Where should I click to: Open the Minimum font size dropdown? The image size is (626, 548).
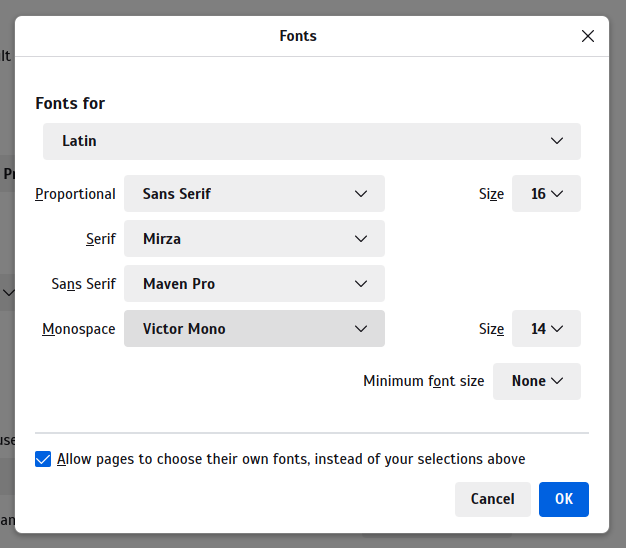pos(536,381)
